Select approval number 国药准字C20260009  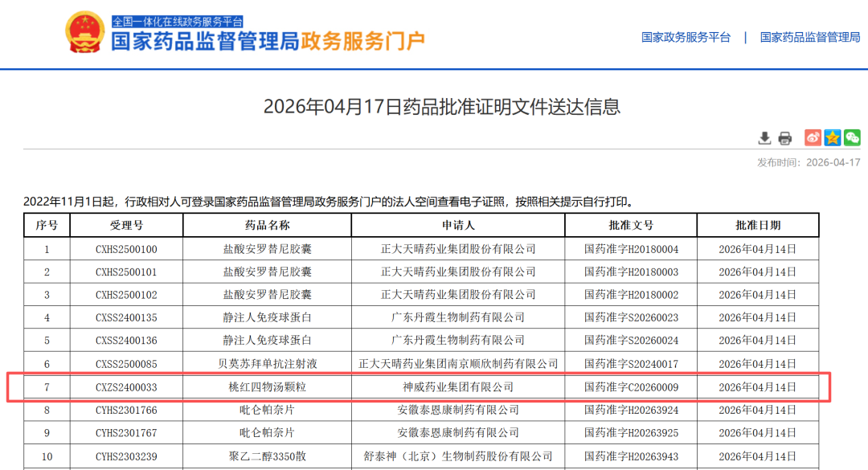(x=631, y=387)
